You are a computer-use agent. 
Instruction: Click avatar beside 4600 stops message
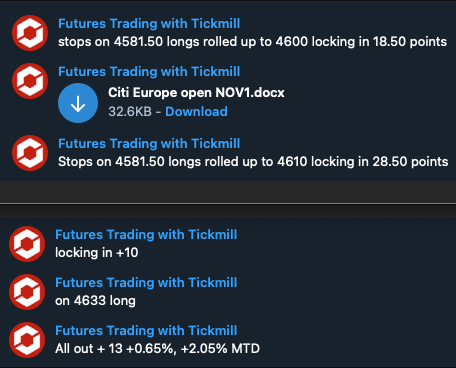[x=30, y=33]
